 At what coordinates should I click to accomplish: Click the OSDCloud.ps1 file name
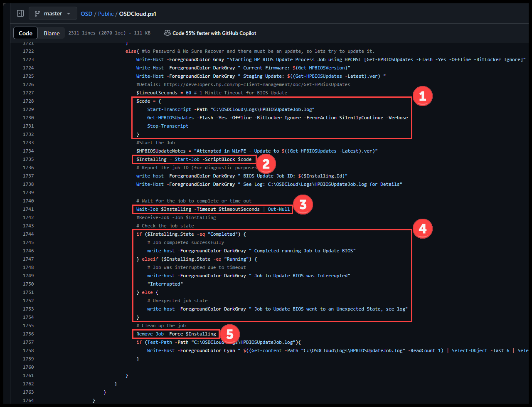138,14
